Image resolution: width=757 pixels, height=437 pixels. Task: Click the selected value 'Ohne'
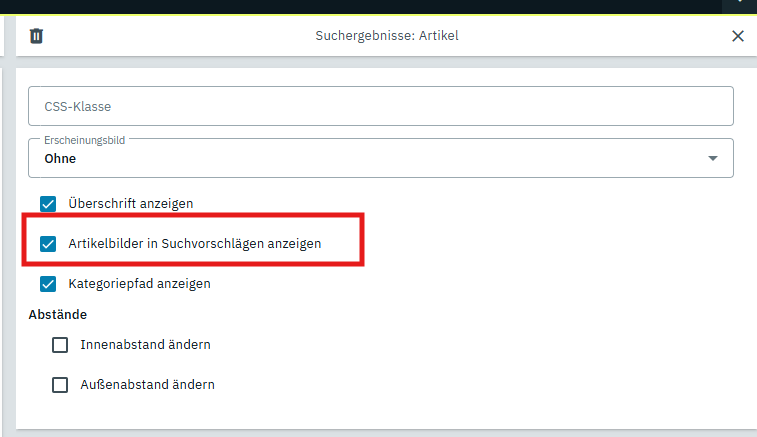60,159
